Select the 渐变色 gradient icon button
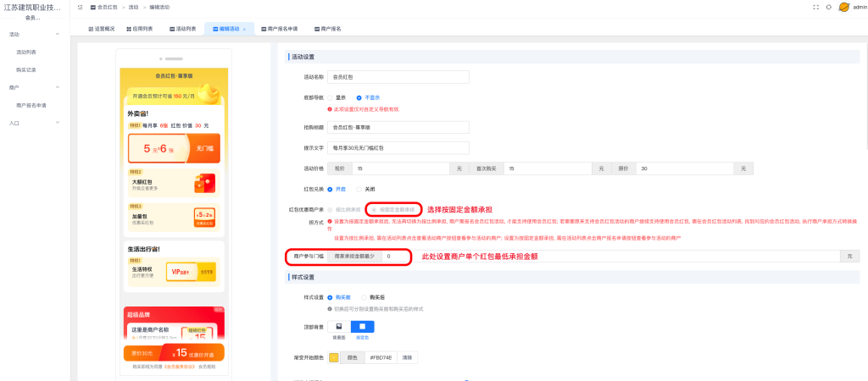 [362, 326]
